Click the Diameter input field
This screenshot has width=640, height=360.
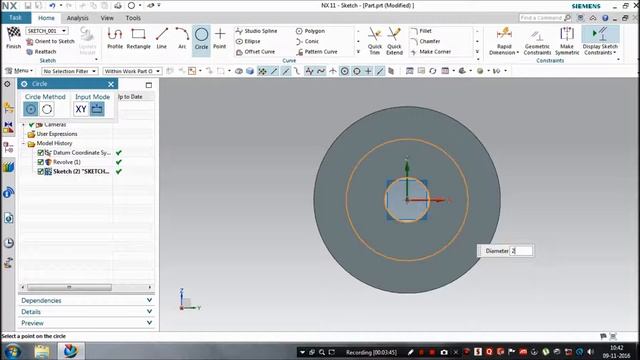[521, 251]
